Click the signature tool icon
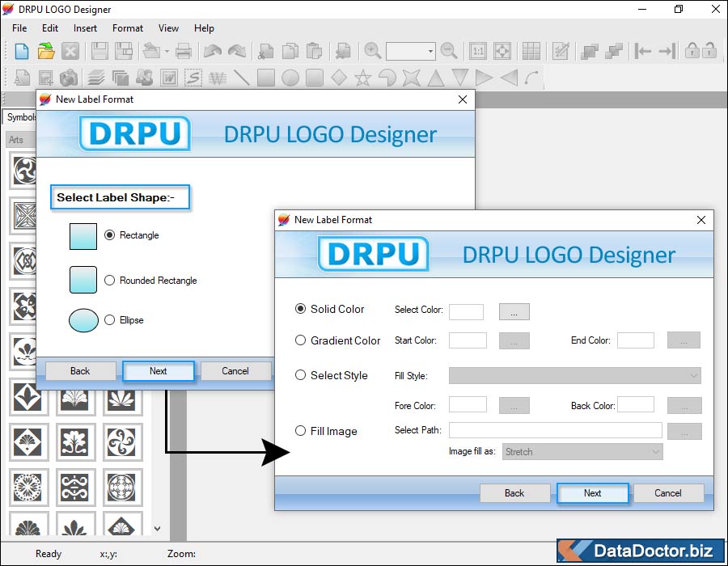 pyautogui.click(x=193, y=78)
